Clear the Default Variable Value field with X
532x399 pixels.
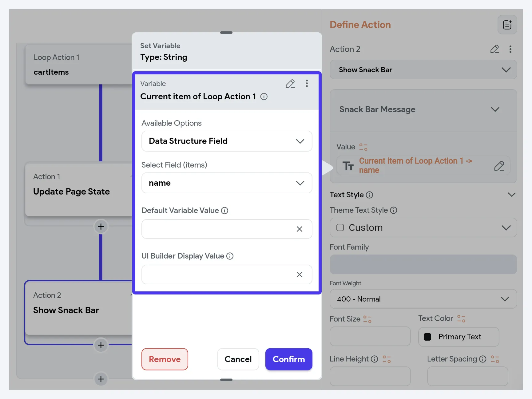[x=300, y=229]
